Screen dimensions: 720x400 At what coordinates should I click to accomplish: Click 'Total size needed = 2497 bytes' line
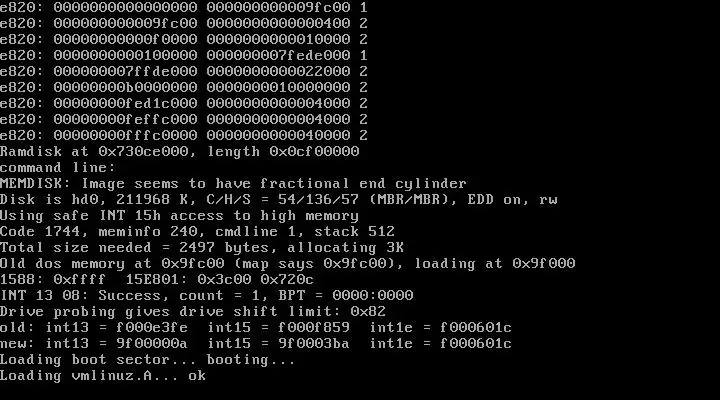click(x=202, y=247)
